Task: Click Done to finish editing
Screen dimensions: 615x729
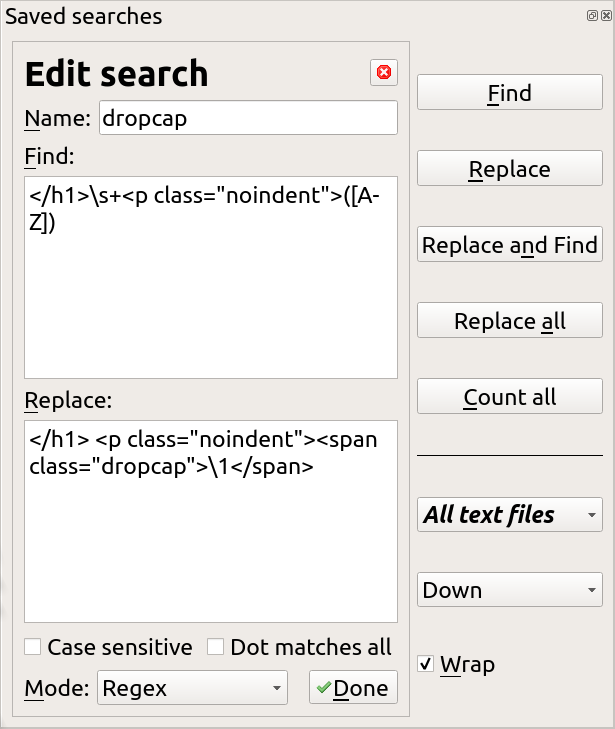Action: click(x=353, y=688)
